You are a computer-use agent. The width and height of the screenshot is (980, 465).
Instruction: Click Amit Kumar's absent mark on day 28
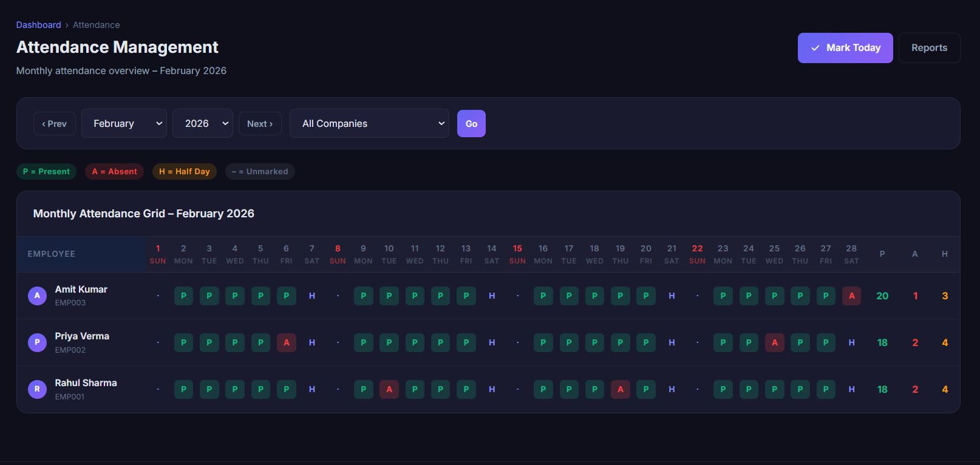pos(851,296)
